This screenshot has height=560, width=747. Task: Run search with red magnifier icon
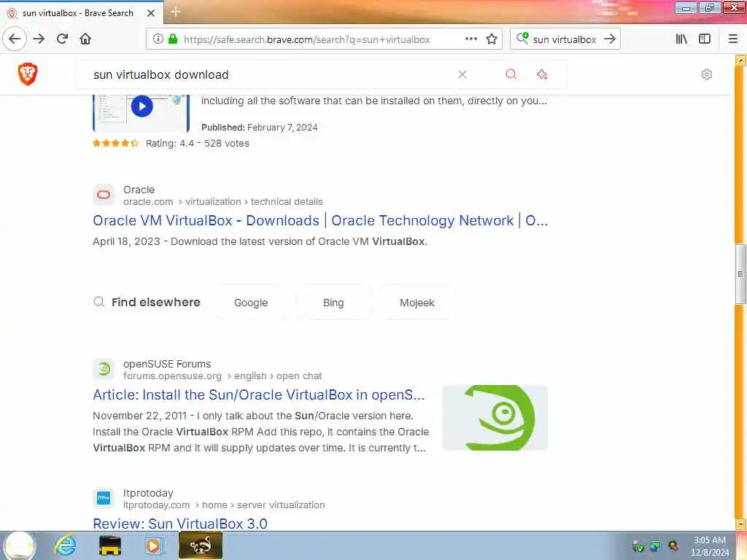pos(511,74)
